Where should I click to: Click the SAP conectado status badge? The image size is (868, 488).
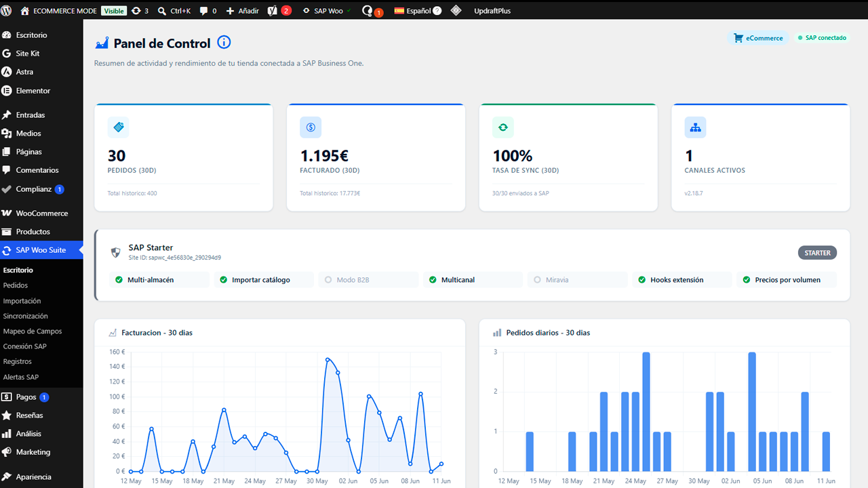[x=822, y=38]
